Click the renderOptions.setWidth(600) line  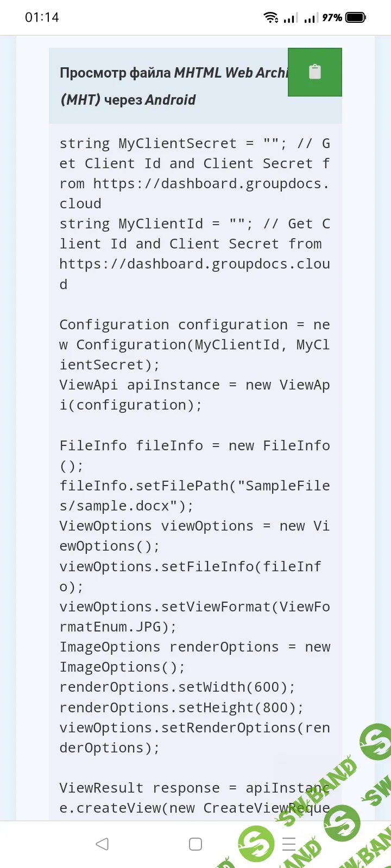click(x=177, y=687)
